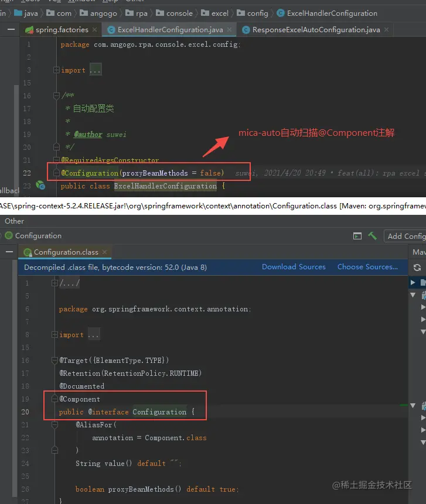
Task: Click java folder in breadcrumb path
Action: [26, 13]
